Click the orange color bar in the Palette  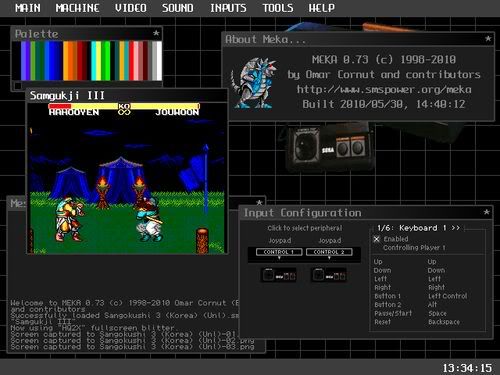coord(70,61)
